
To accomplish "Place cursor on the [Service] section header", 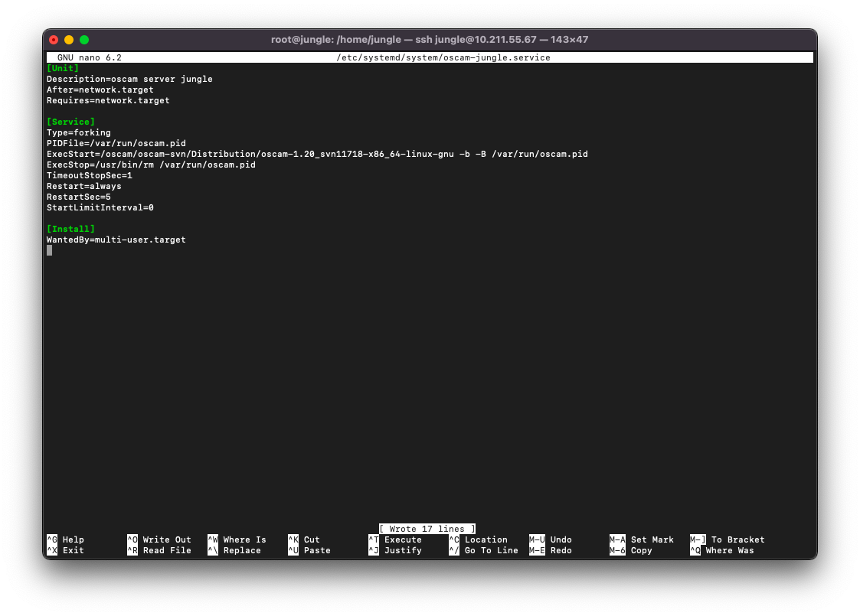I will coord(70,122).
